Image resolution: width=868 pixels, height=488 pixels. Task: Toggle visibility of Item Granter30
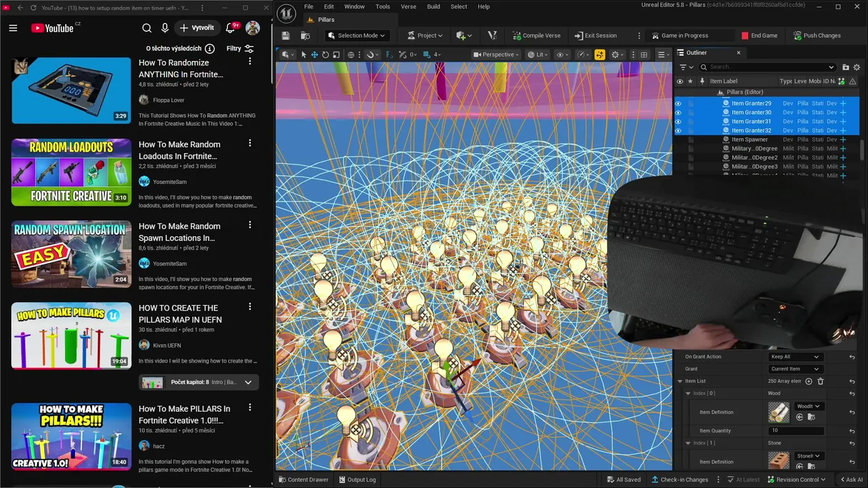coord(678,113)
